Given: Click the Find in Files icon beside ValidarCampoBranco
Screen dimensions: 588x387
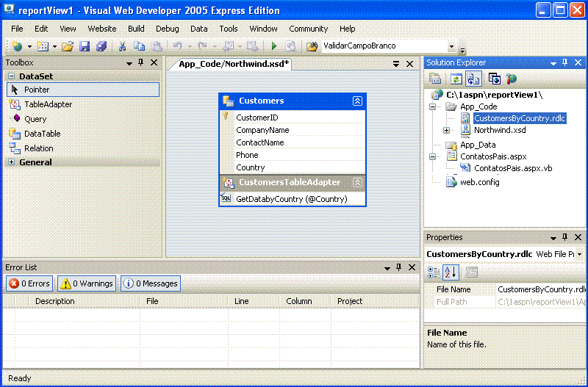Looking at the screenshot, I should point(312,46).
